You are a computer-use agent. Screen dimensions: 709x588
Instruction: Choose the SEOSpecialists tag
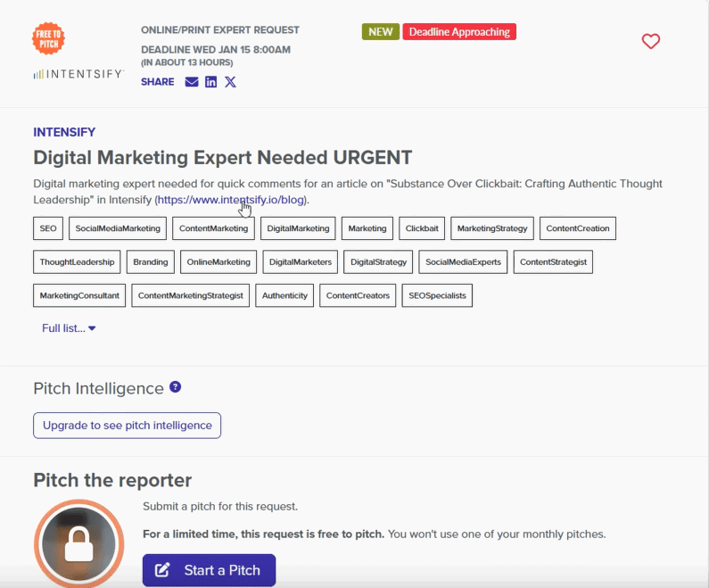pyautogui.click(x=437, y=295)
